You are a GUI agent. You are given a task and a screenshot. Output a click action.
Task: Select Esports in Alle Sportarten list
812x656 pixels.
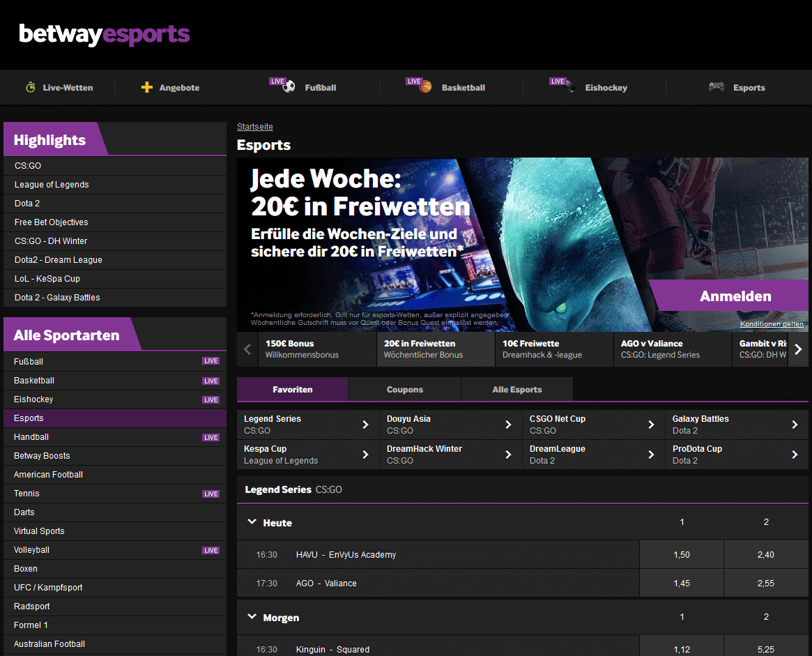(115, 418)
